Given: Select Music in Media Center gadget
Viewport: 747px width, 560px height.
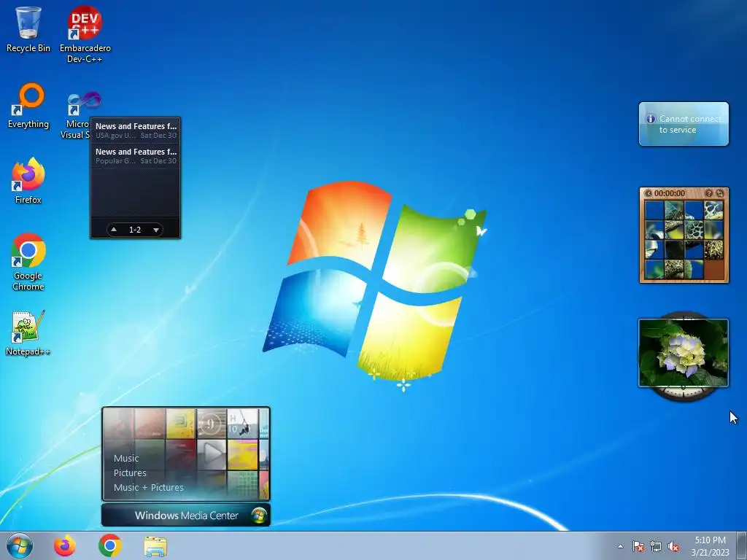Looking at the screenshot, I should (x=126, y=458).
